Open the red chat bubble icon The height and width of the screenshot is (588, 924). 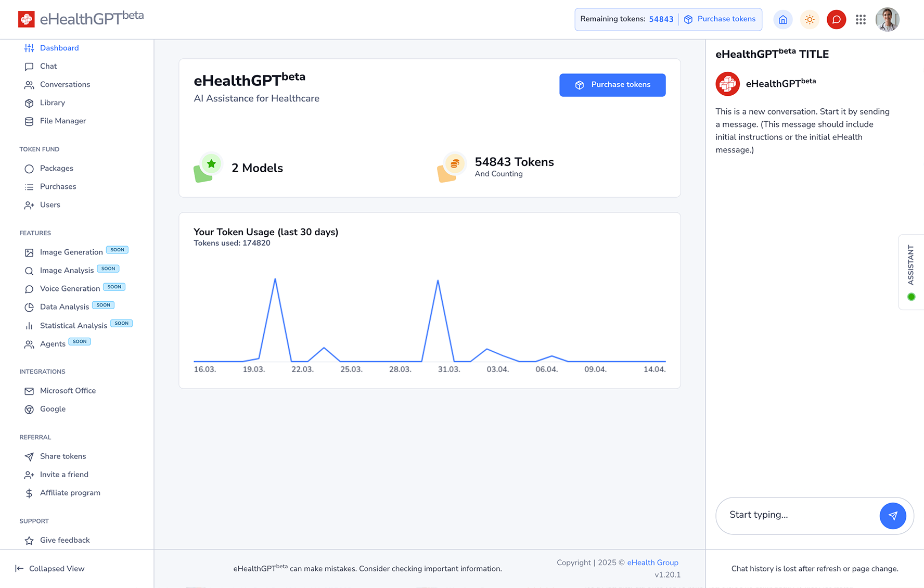pyautogui.click(x=836, y=20)
